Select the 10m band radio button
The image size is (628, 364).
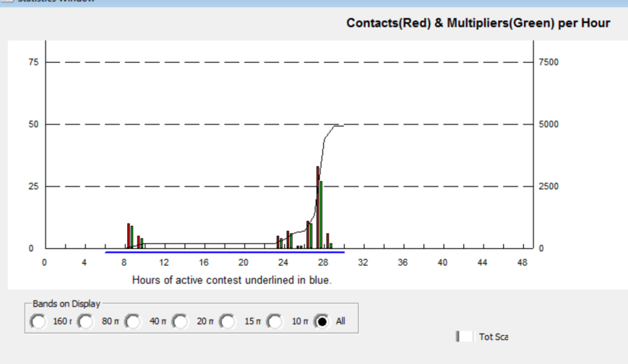(275, 321)
